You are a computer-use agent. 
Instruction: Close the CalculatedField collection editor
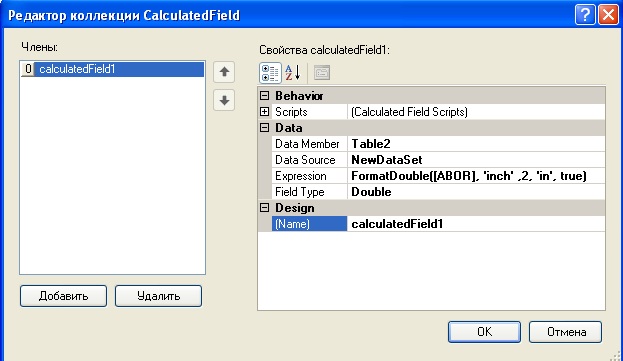coord(608,15)
